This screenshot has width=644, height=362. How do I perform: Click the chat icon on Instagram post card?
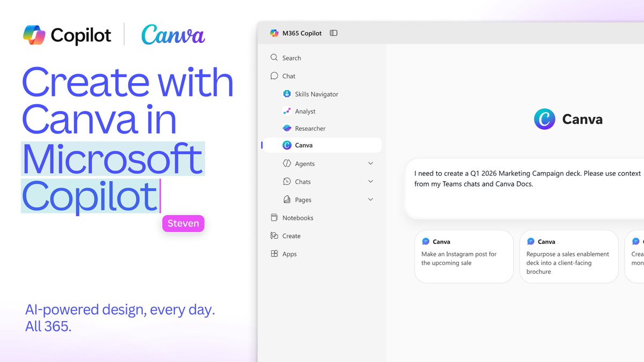426,241
